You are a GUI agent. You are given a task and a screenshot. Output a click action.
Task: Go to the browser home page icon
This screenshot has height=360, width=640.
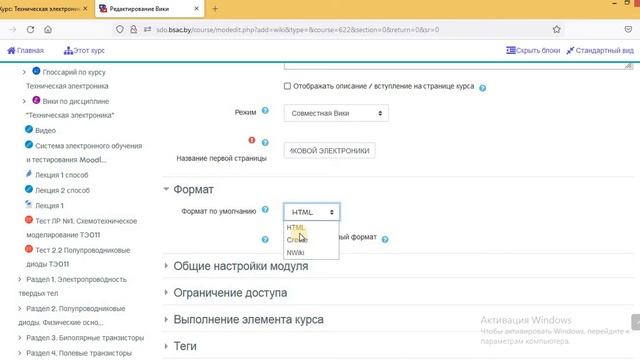pyautogui.click(x=48, y=29)
